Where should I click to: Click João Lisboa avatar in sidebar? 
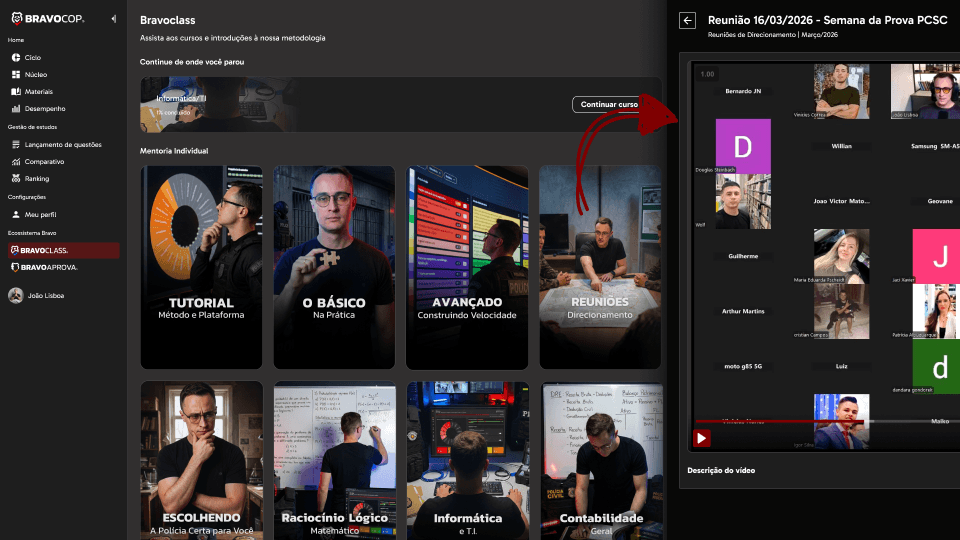coord(16,296)
